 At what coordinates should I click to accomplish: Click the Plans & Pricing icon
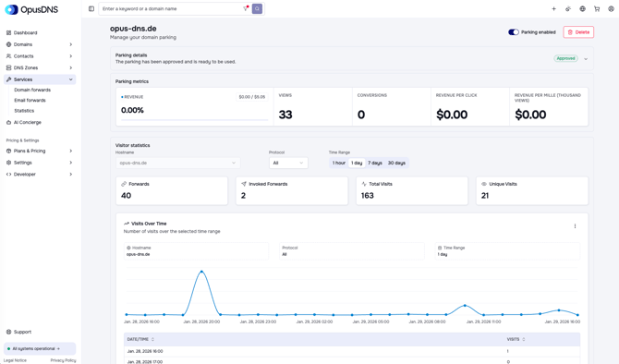pyautogui.click(x=8, y=151)
